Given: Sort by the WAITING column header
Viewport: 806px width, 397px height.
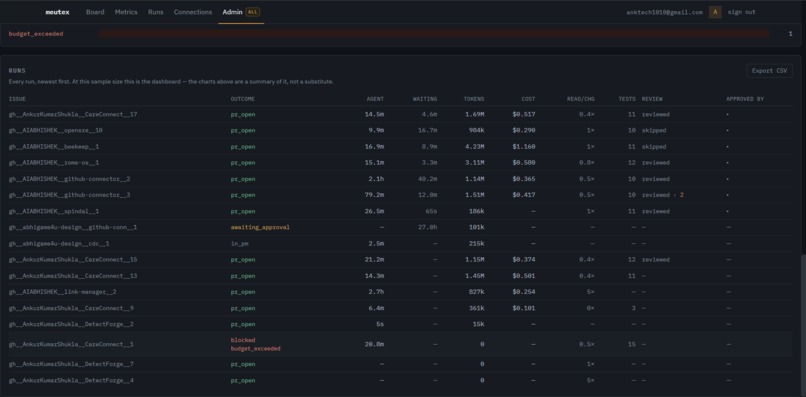Looking at the screenshot, I should [425, 99].
